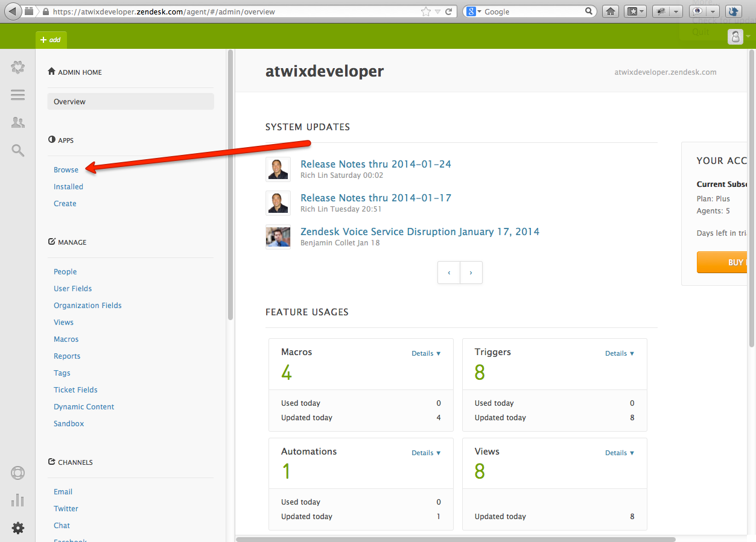Click the blue bird extension icon
The width and height of the screenshot is (756, 542).
[x=733, y=11]
